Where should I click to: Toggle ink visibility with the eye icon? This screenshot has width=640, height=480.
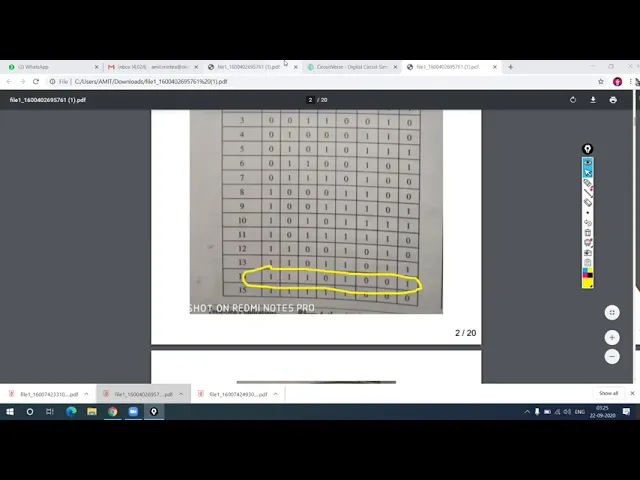pos(587,162)
